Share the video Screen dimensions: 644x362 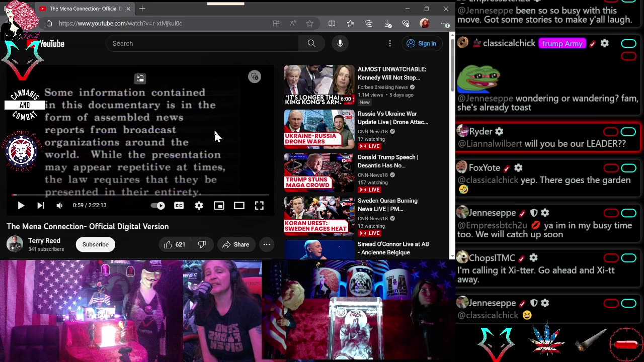pyautogui.click(x=235, y=244)
